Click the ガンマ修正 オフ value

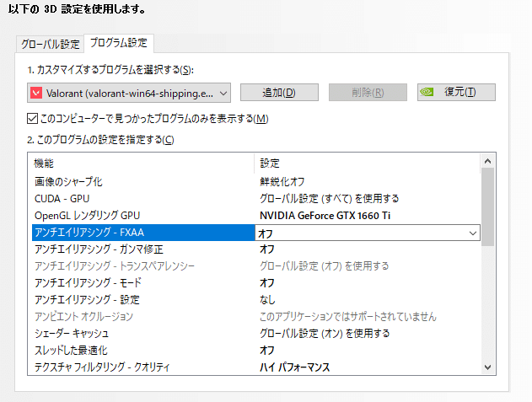point(267,249)
